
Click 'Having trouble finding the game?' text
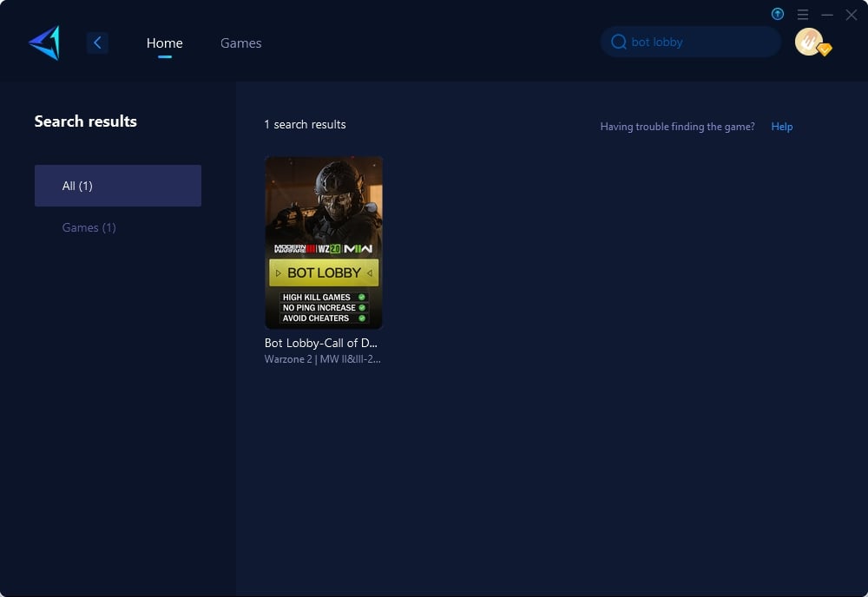tap(677, 127)
